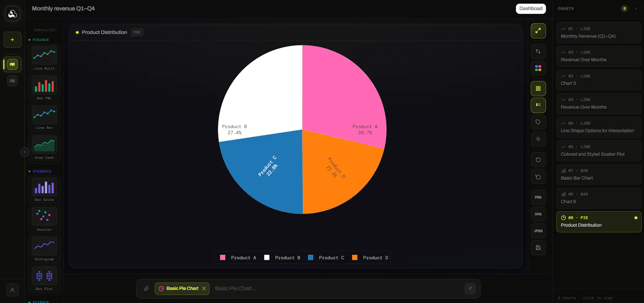Open Chart 3 in list
Screen dimensions: 644x303
(x=599, y=80)
